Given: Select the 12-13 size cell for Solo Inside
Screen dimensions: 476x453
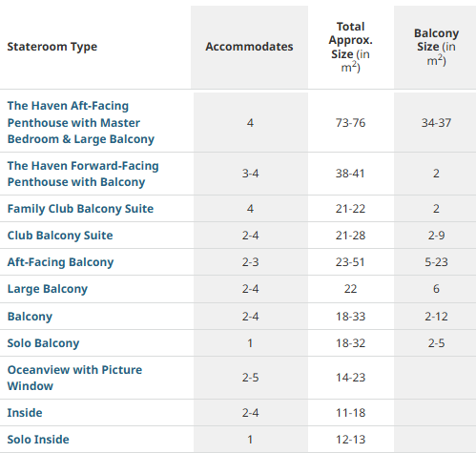Looking at the screenshot, I should (351, 440).
